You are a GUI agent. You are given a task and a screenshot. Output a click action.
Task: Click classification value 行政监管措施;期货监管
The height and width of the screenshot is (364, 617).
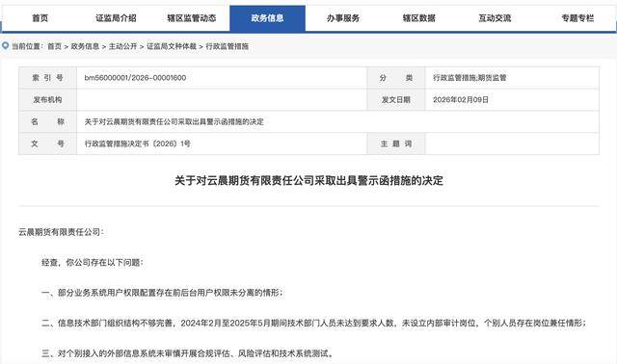pos(469,78)
